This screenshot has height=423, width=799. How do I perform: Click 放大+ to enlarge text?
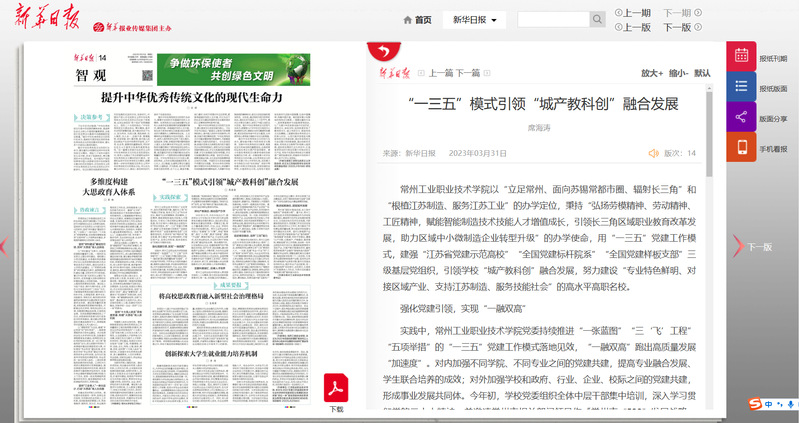coord(652,73)
